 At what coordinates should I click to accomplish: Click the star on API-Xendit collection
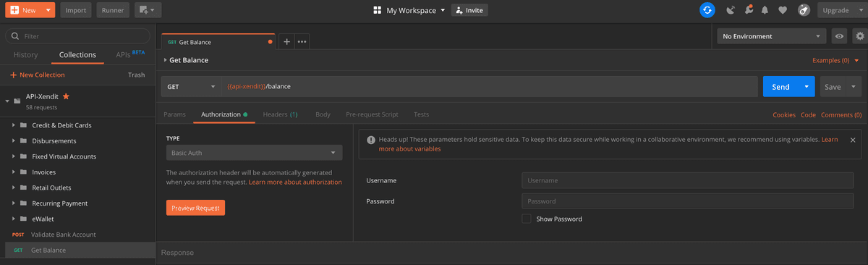click(x=66, y=96)
